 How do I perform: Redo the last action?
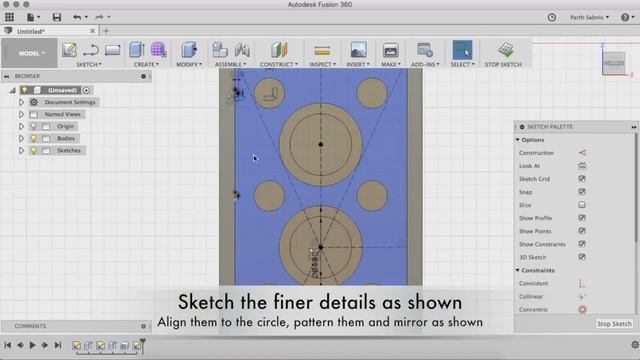(x=99, y=17)
